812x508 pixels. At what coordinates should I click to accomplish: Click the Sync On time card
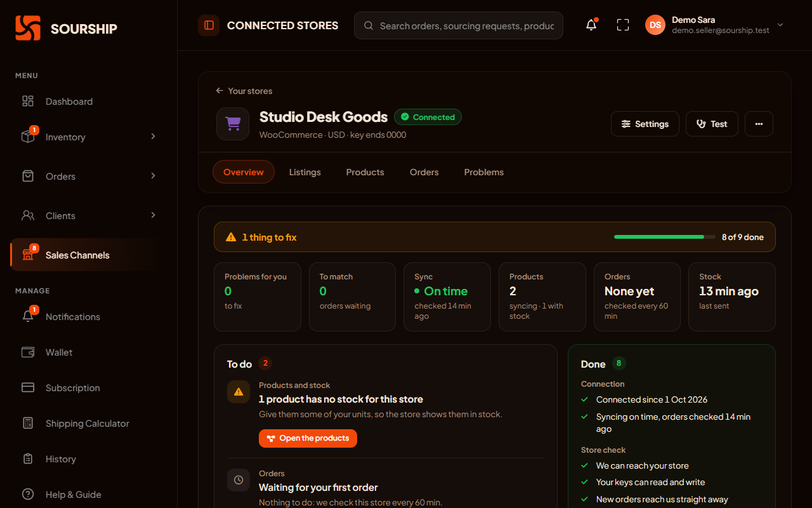click(x=447, y=297)
